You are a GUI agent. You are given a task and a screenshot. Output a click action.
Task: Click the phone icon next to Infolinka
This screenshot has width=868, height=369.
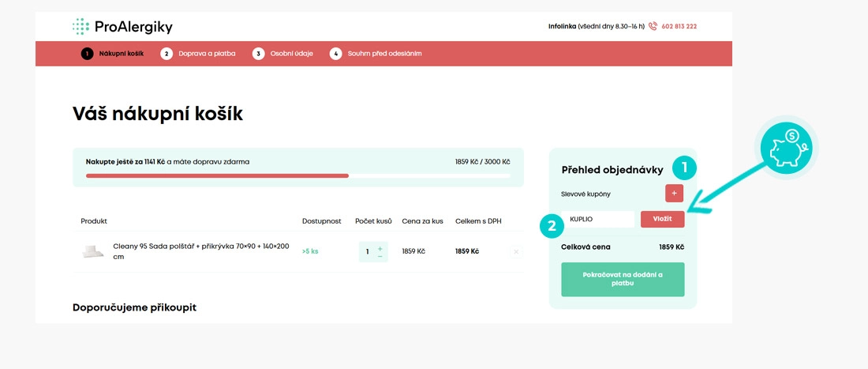(653, 26)
